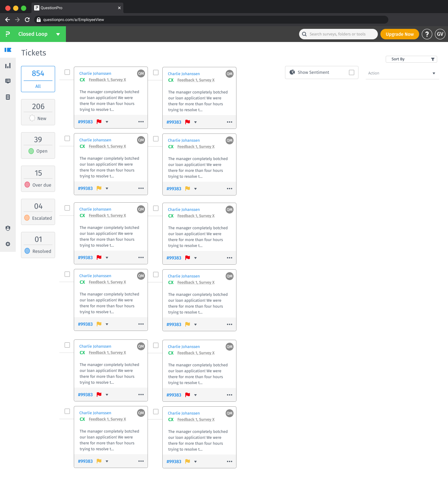448x488 pixels.
Task: Tick the checkbox for the last-row right ticket
Action: click(x=156, y=412)
